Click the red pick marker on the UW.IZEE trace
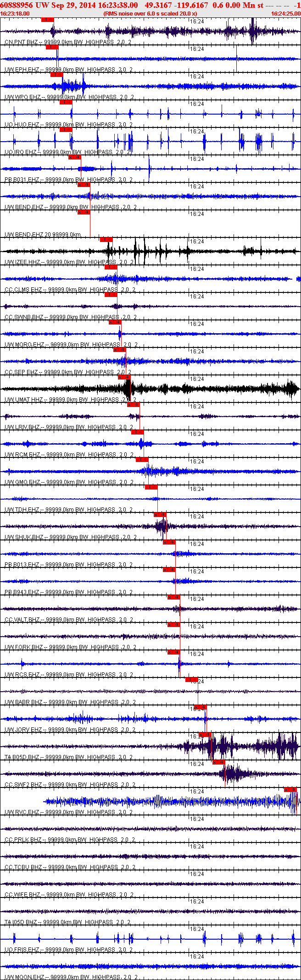 pyautogui.click(x=106, y=240)
